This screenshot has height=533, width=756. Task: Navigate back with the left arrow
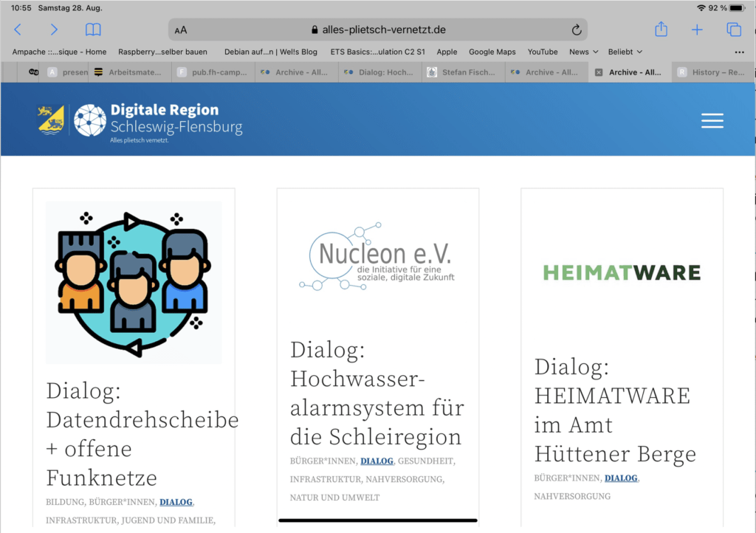(x=17, y=30)
